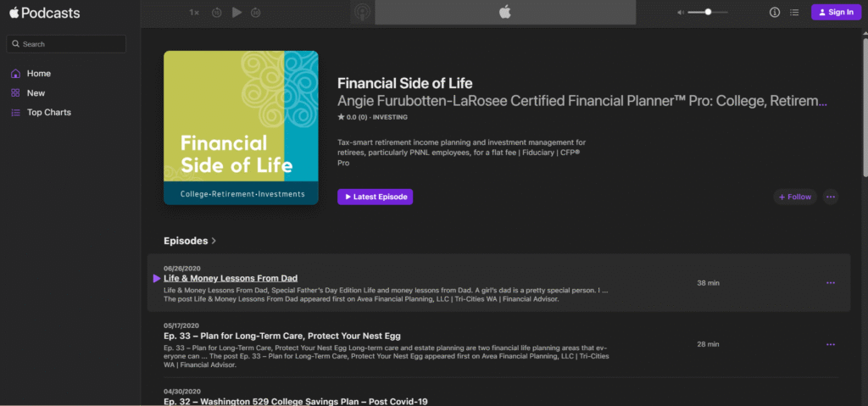Click the Sign In button
Screen dimensions: 868x406
click(x=836, y=12)
